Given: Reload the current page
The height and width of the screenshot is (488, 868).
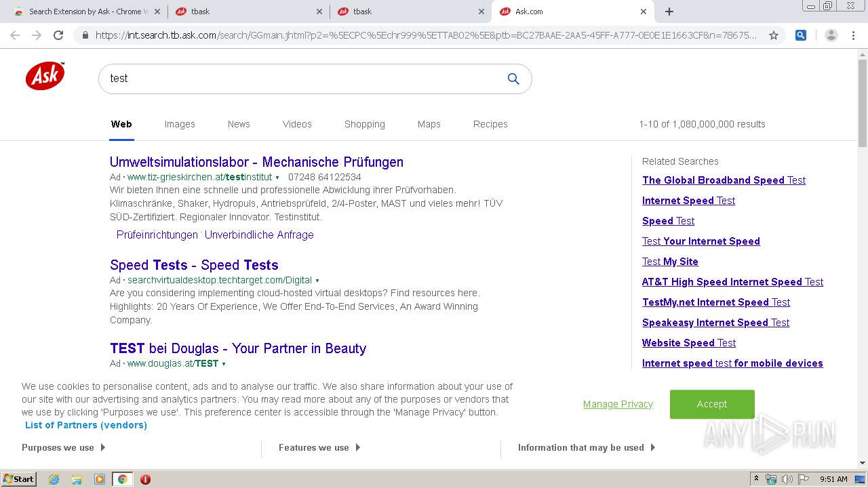Looking at the screenshot, I should coord(58,35).
